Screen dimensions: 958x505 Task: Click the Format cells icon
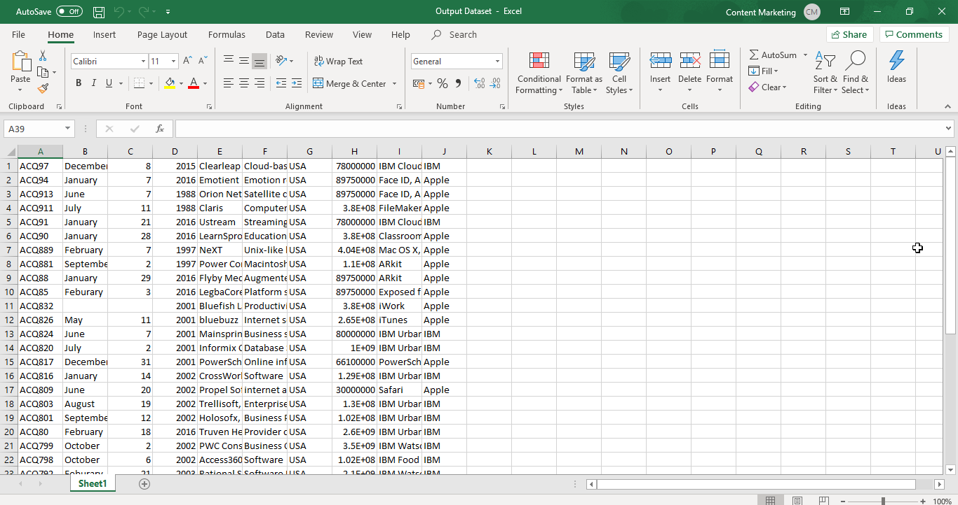(719, 60)
